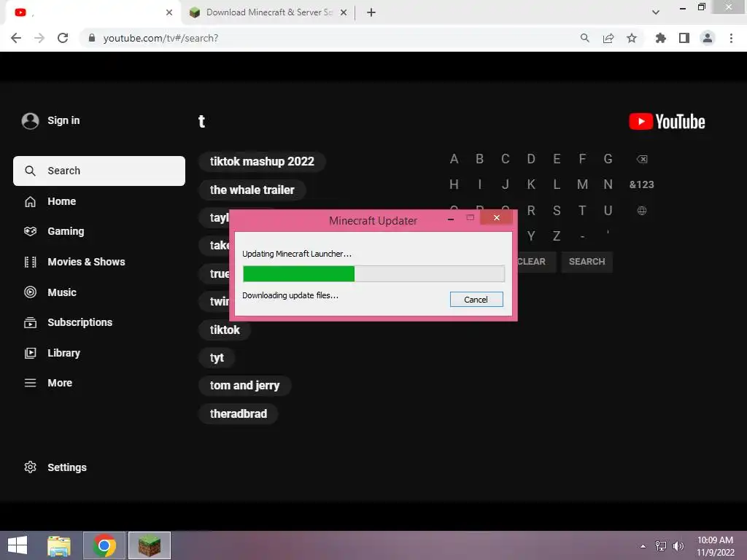The height and width of the screenshot is (560, 747).
Task: Select letter Z on on-screen keyboard
Action: coord(557,236)
